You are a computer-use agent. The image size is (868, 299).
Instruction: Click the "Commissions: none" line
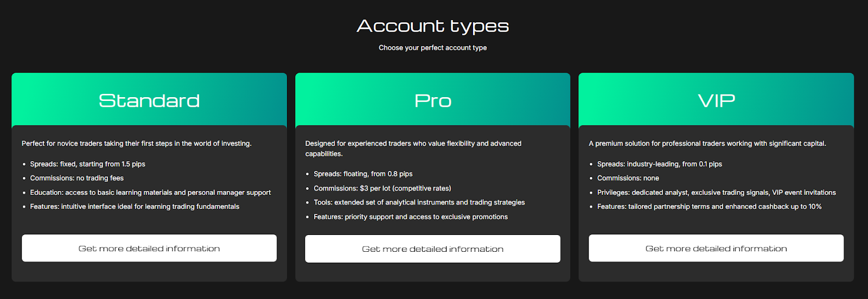tap(628, 178)
